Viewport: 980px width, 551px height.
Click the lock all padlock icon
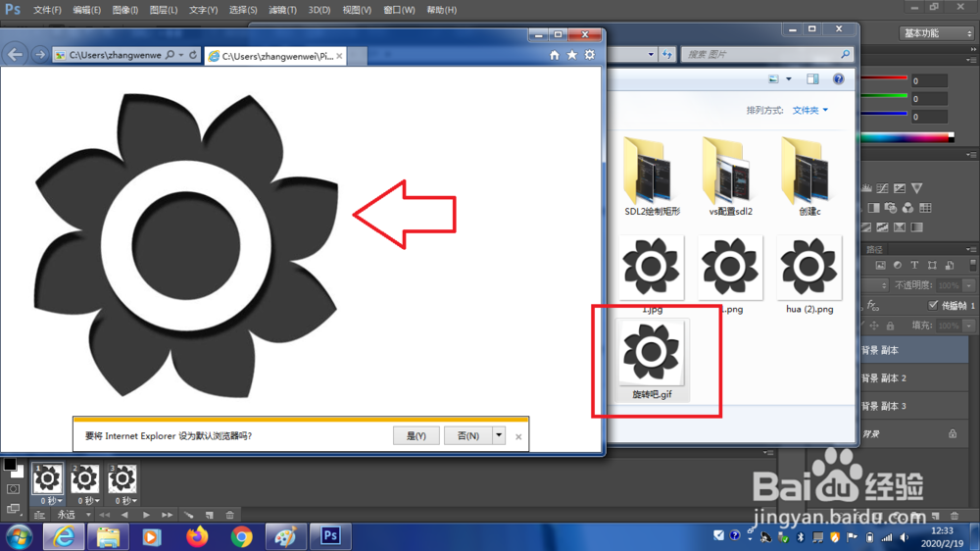890,326
